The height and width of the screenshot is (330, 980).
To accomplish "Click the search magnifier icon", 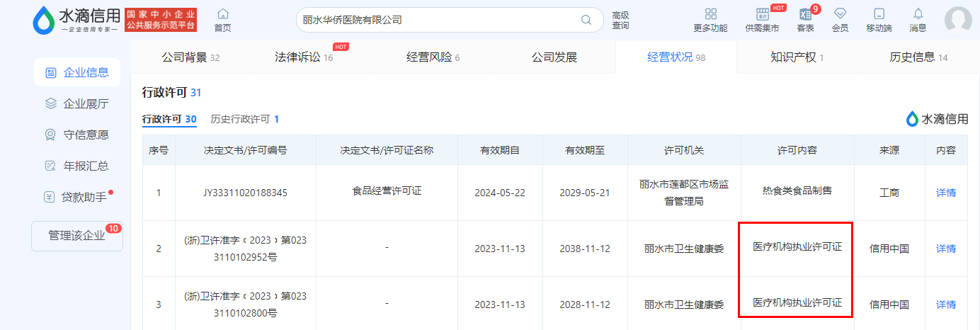I will click(x=586, y=20).
